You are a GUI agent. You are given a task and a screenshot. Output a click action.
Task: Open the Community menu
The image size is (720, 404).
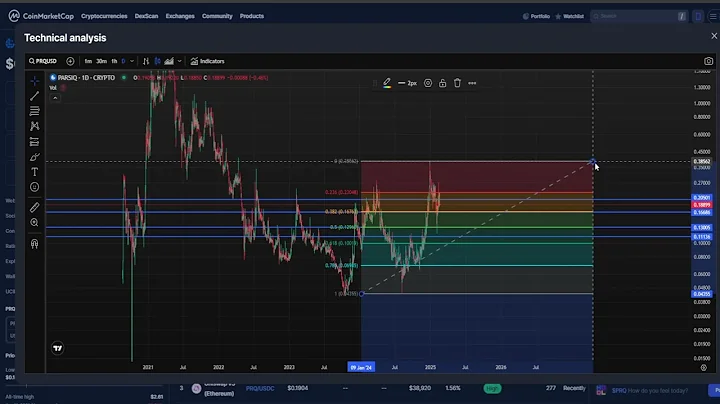(x=217, y=16)
